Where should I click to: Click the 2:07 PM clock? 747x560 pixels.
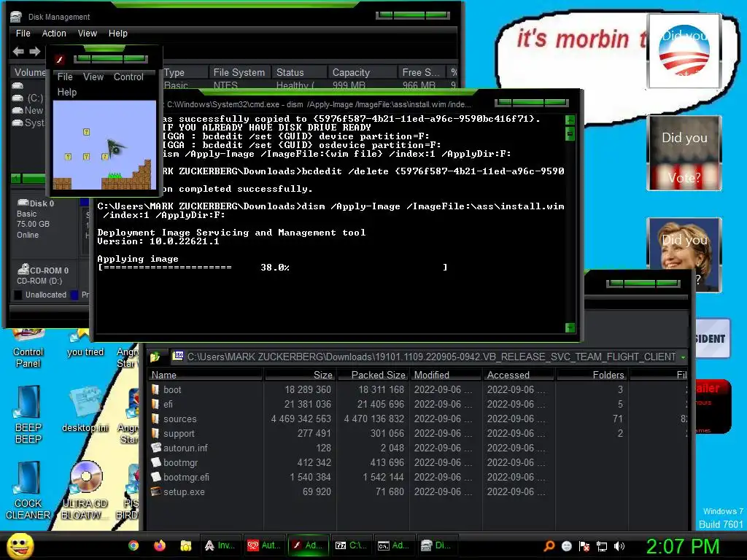pyautogui.click(x=682, y=546)
